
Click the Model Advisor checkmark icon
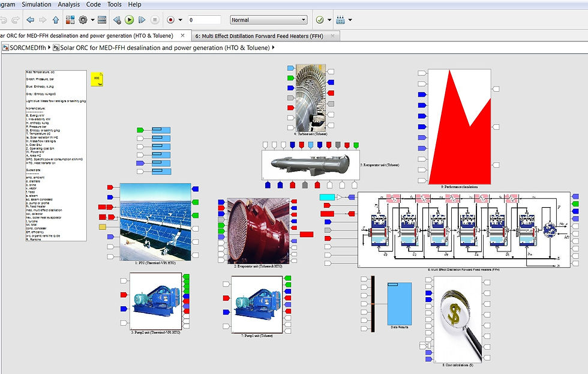point(320,20)
